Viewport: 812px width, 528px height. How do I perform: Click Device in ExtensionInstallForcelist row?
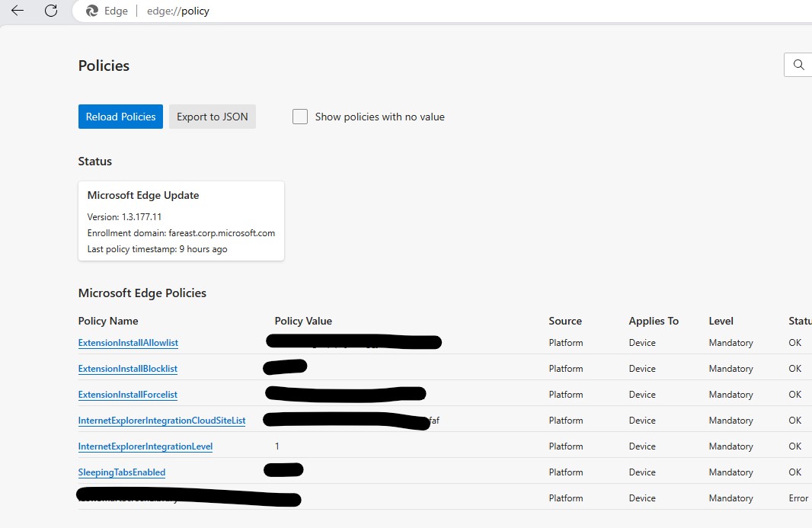642,395
